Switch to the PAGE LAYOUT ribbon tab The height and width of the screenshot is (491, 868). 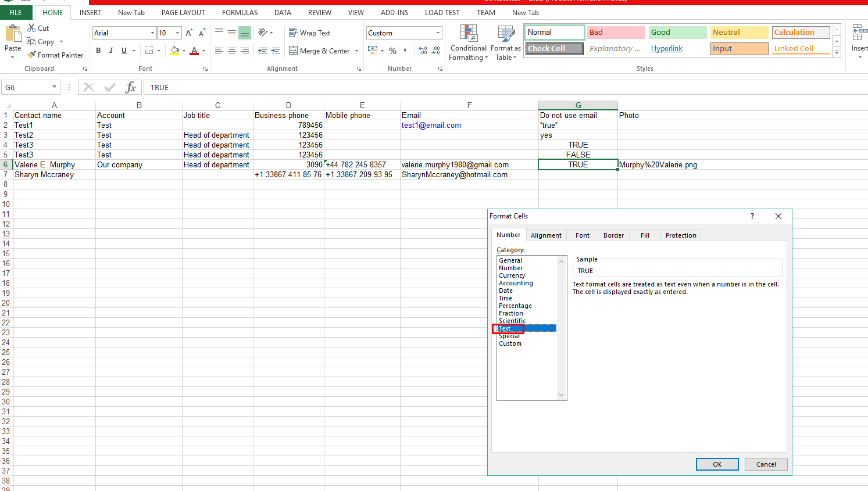183,12
